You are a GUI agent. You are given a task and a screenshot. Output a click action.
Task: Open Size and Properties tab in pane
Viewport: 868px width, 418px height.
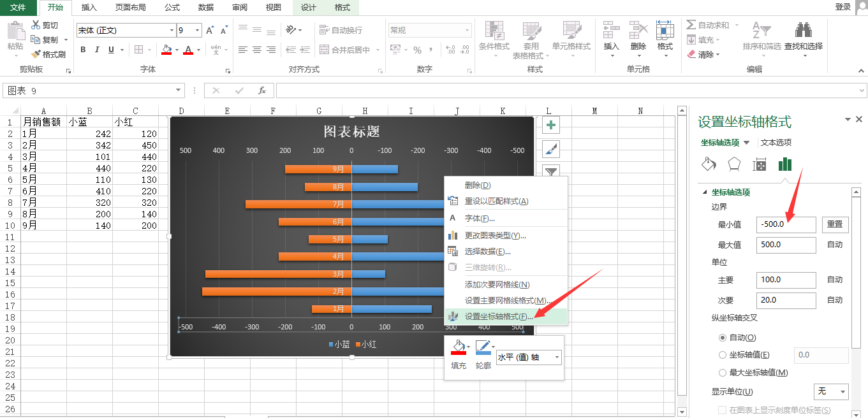pos(759,164)
